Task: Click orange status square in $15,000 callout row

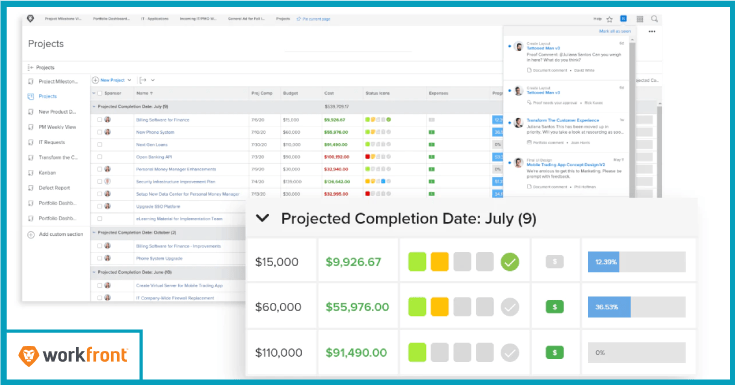Action: click(440, 262)
